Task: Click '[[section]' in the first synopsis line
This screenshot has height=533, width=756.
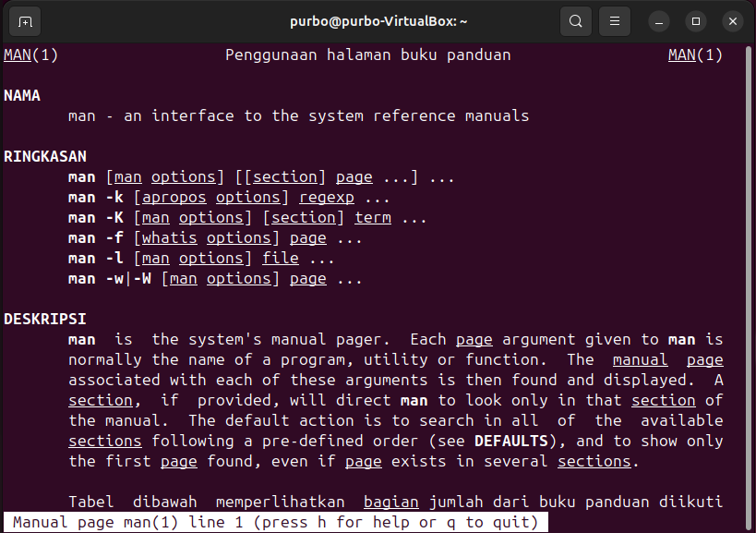Action: (x=281, y=177)
